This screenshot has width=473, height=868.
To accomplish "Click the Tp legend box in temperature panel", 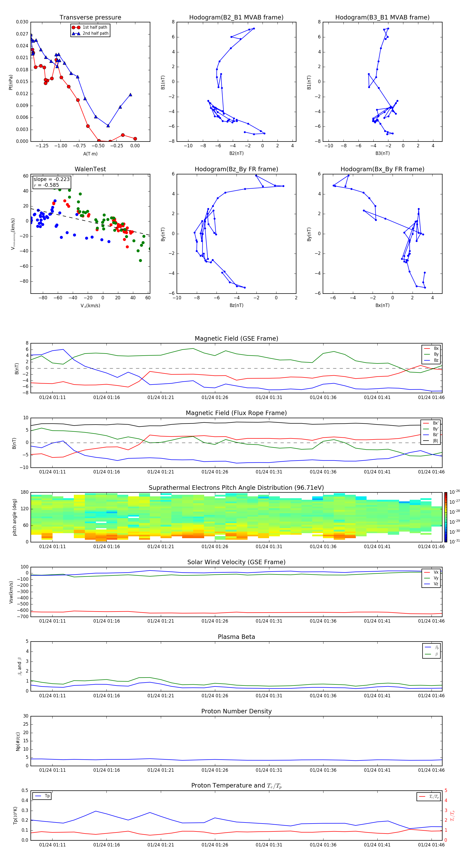I will tap(42, 796).
